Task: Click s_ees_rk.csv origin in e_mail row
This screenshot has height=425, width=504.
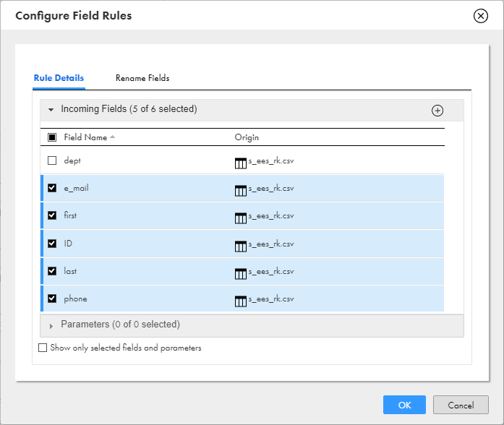Action: pos(271,189)
